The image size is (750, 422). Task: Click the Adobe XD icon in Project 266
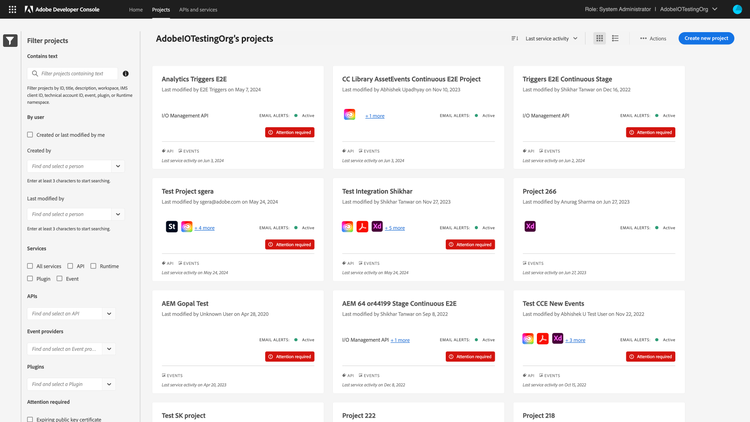529,227
